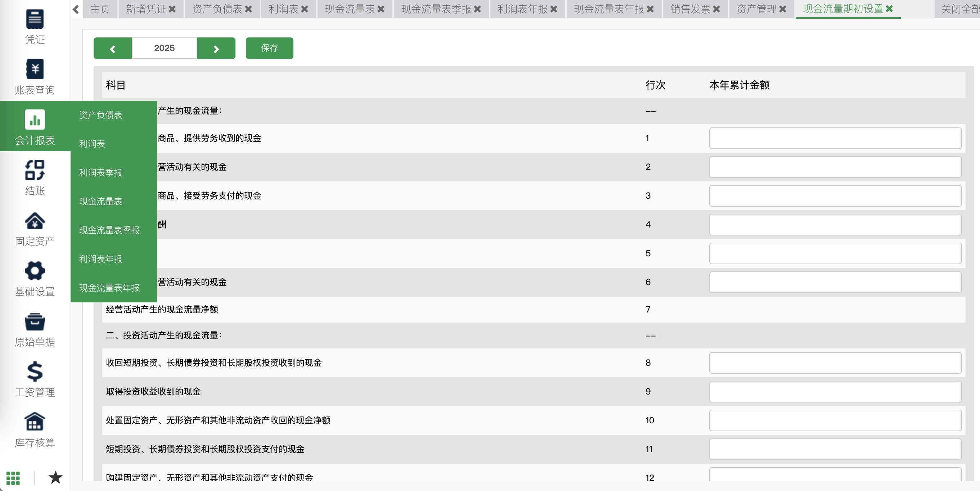Screen dimensions: 980x491
Task: Open 库存核算 inventory icon
Action: (x=35, y=422)
